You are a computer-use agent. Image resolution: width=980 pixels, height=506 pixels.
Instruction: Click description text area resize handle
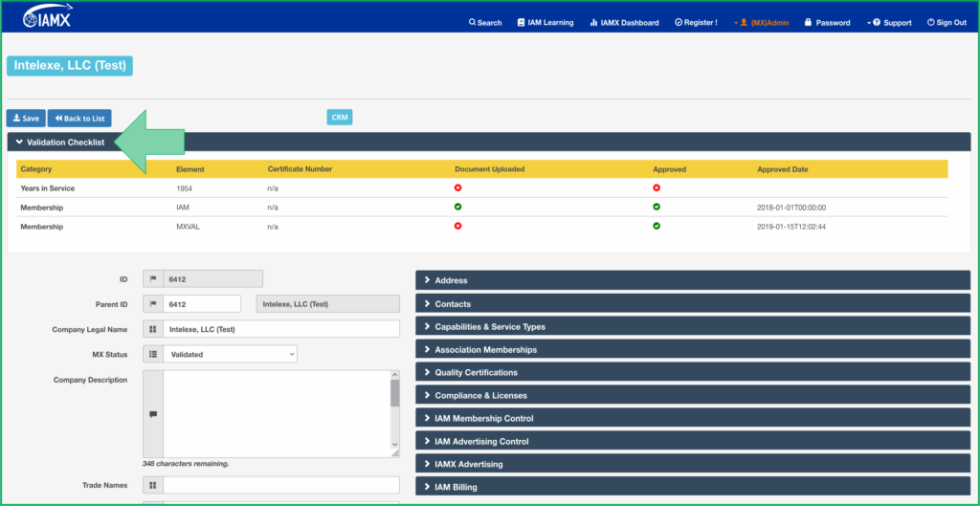coord(395,453)
